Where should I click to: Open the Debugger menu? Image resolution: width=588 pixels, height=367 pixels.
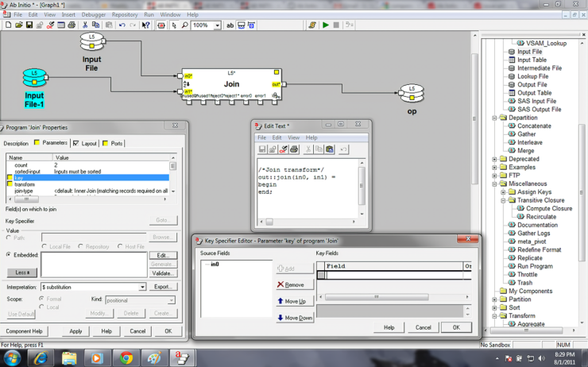tap(95, 14)
